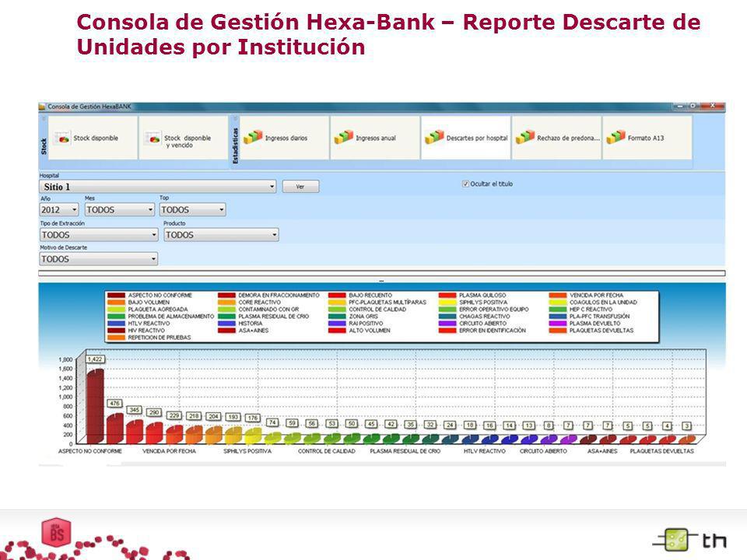Click the bar labeled 229
Image resolution: width=747 pixels, height=560 pixels.
tap(174, 434)
